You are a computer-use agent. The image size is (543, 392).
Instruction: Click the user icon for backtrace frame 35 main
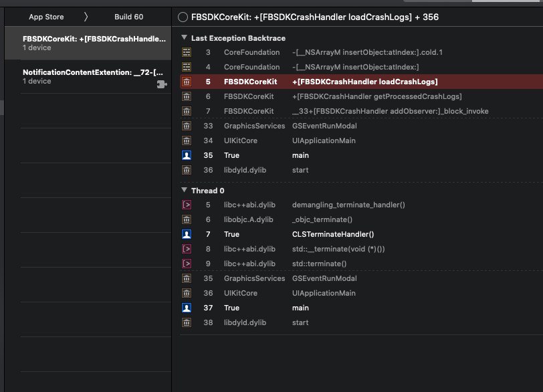pyautogui.click(x=187, y=155)
